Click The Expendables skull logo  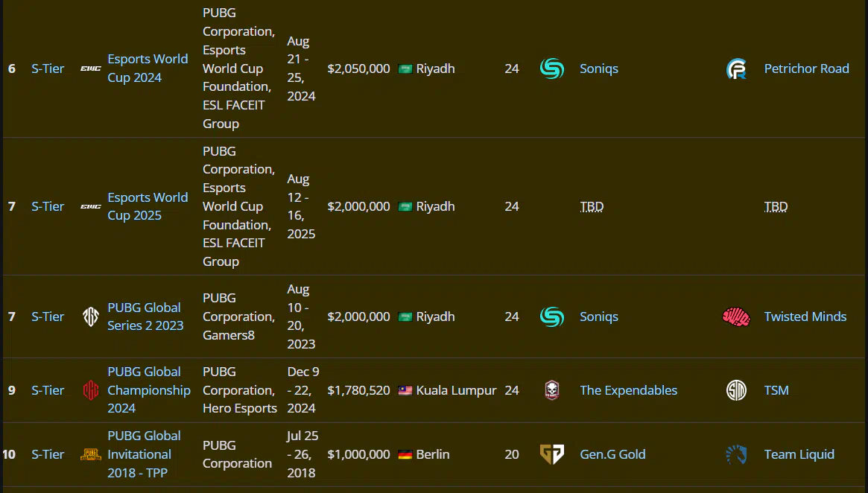coord(552,390)
